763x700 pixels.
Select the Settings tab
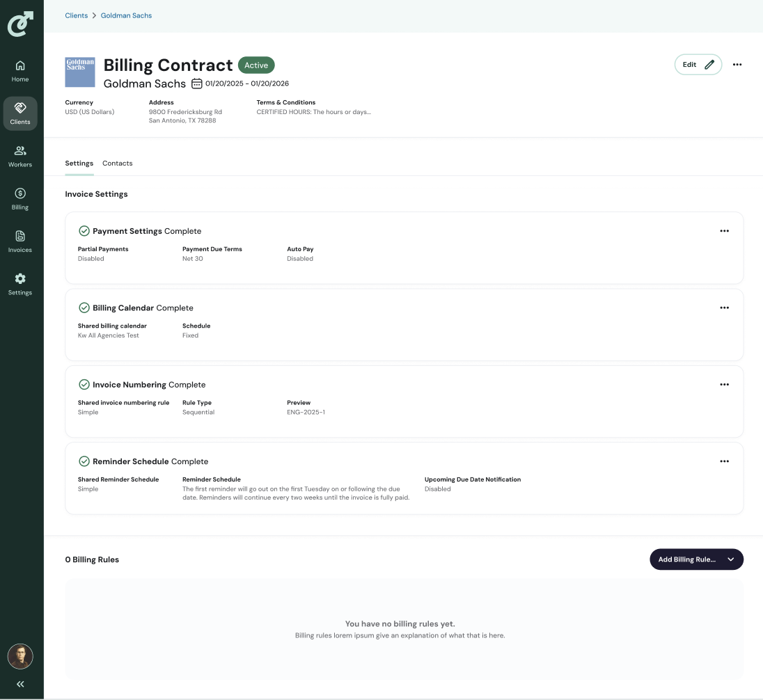[79, 164]
